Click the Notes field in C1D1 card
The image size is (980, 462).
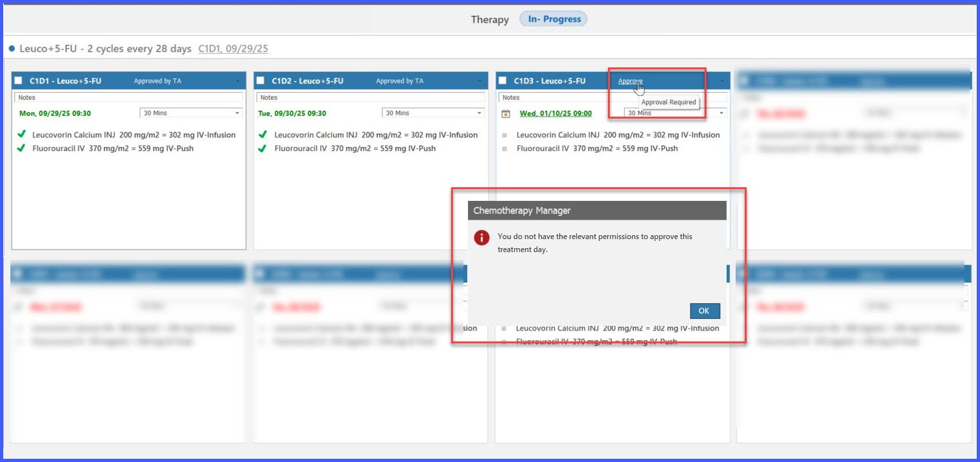[x=128, y=97]
